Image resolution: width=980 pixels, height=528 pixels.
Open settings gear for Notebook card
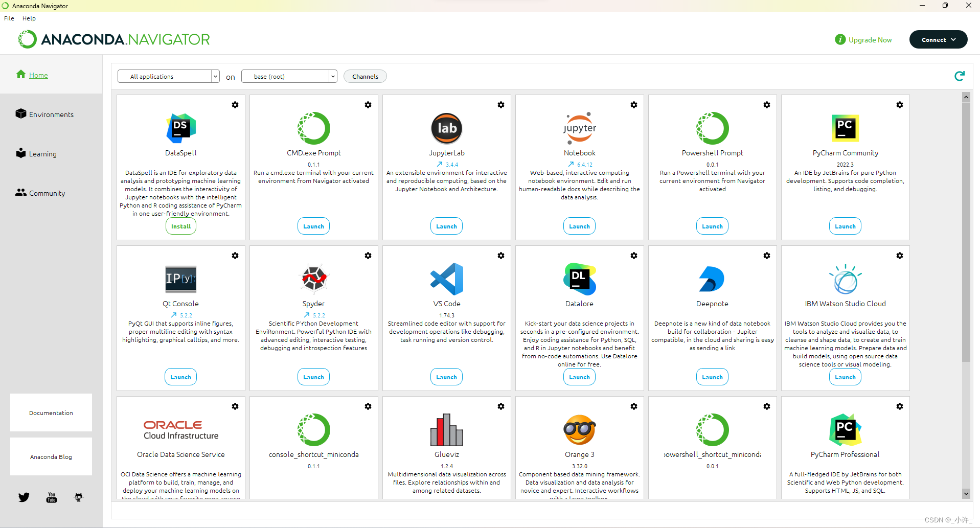pyautogui.click(x=634, y=105)
